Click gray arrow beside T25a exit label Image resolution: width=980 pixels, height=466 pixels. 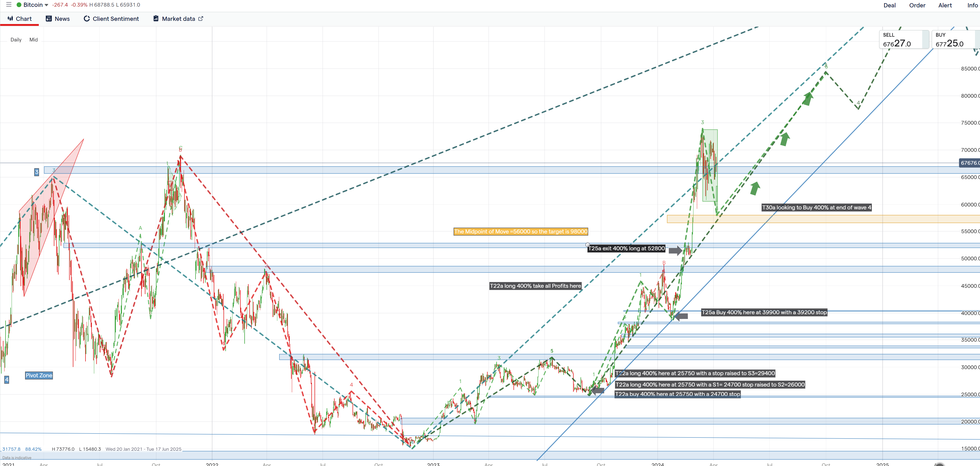(x=675, y=250)
